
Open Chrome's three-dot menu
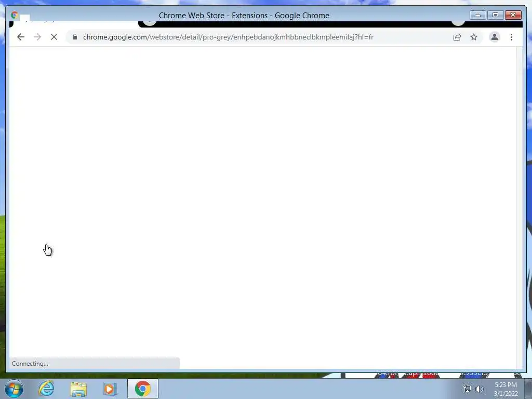click(x=511, y=37)
